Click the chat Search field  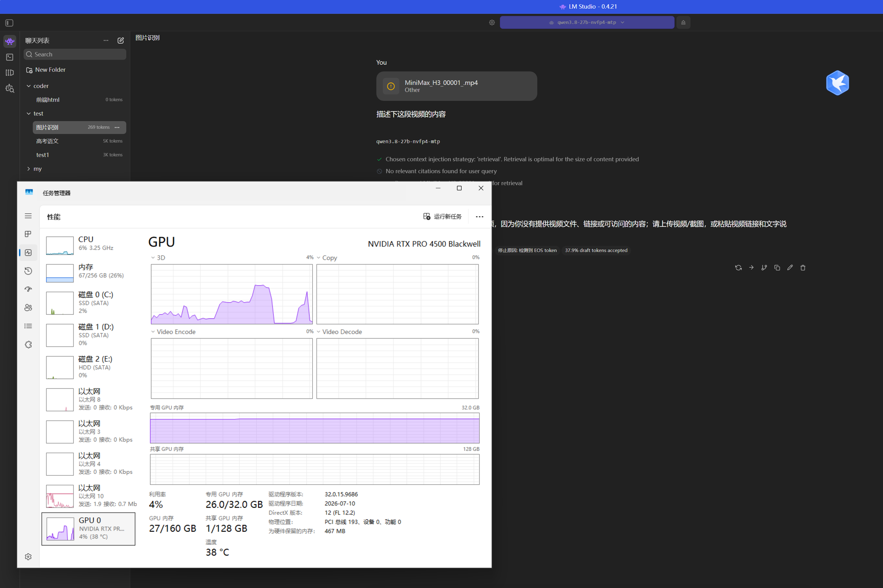pos(75,54)
